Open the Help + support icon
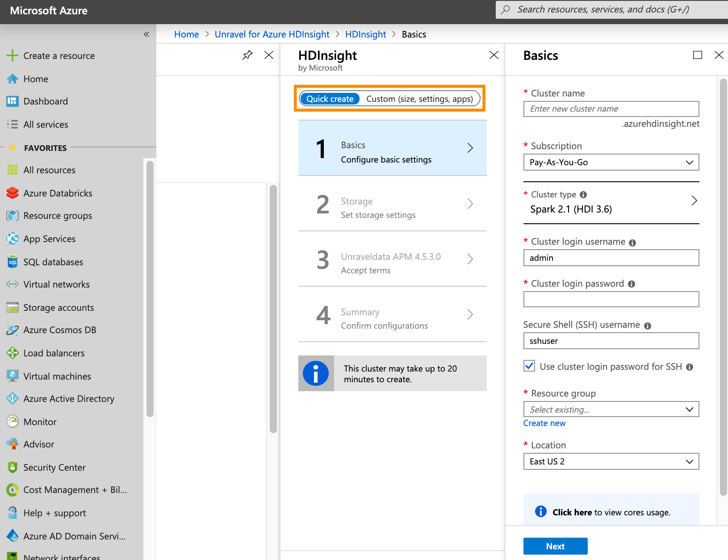728x560 pixels. tap(13, 513)
